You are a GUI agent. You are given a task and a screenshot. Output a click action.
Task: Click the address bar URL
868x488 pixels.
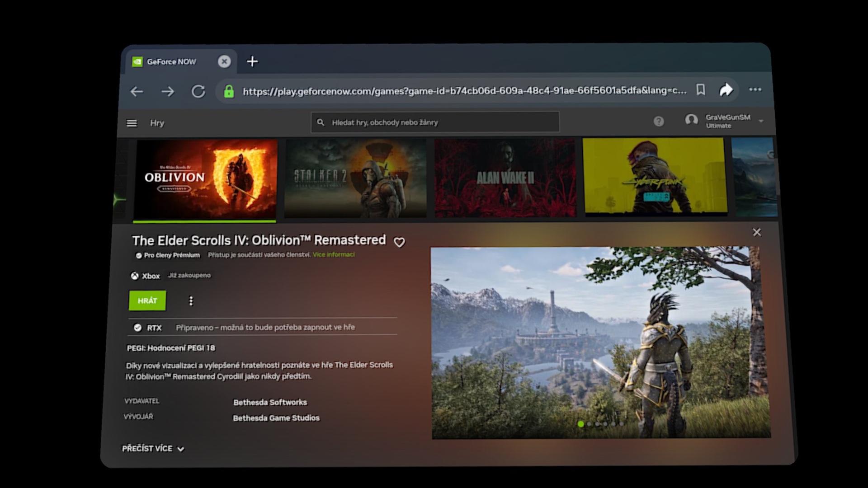[x=464, y=91]
